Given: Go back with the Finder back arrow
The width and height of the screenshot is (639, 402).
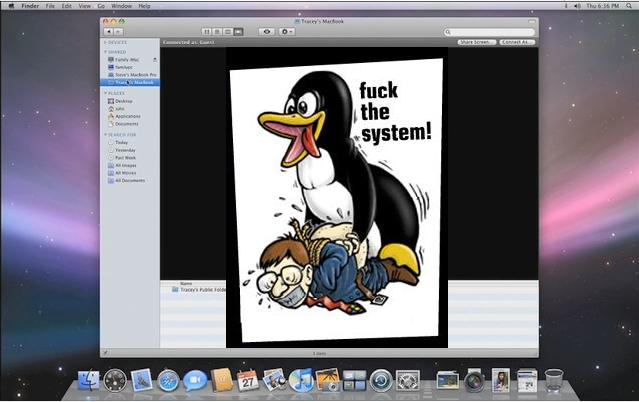Looking at the screenshot, I should click(x=108, y=32).
